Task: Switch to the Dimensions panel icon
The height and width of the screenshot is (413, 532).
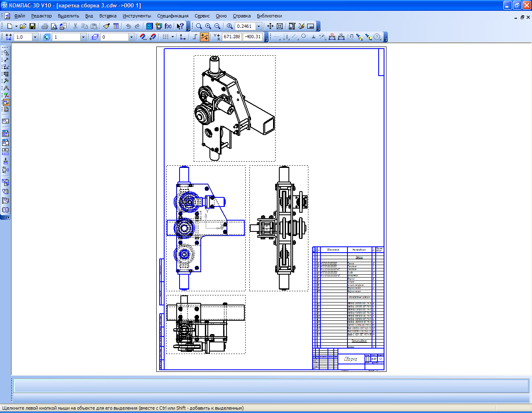Action: pyautogui.click(x=6, y=60)
